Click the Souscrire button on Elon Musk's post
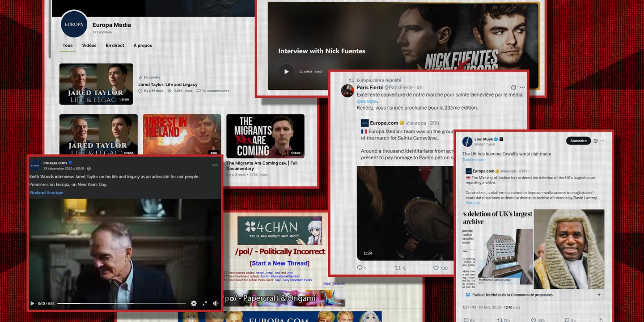Screen dimensions: 644x322 point(578,141)
